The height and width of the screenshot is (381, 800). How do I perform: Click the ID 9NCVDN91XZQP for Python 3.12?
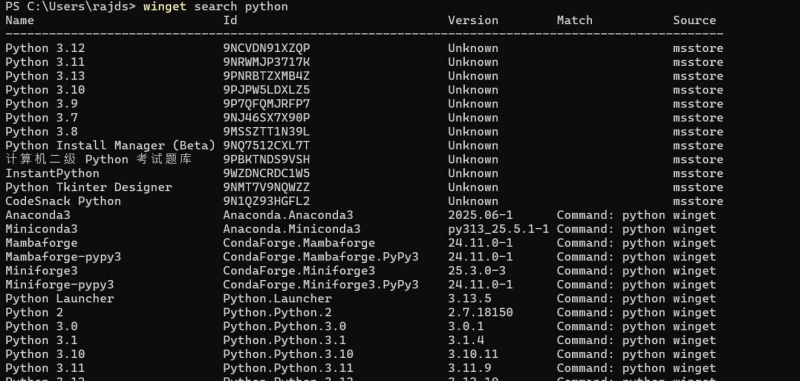266,48
